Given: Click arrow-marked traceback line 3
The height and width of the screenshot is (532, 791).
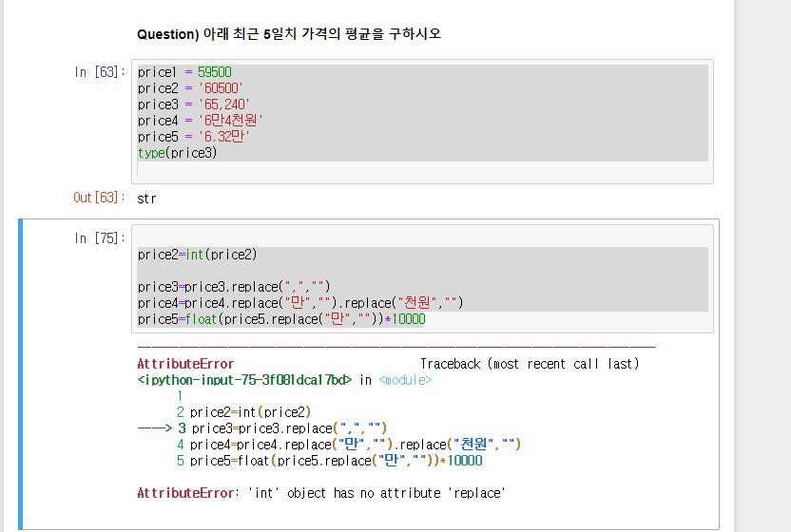Looking at the screenshot, I should point(262,428).
